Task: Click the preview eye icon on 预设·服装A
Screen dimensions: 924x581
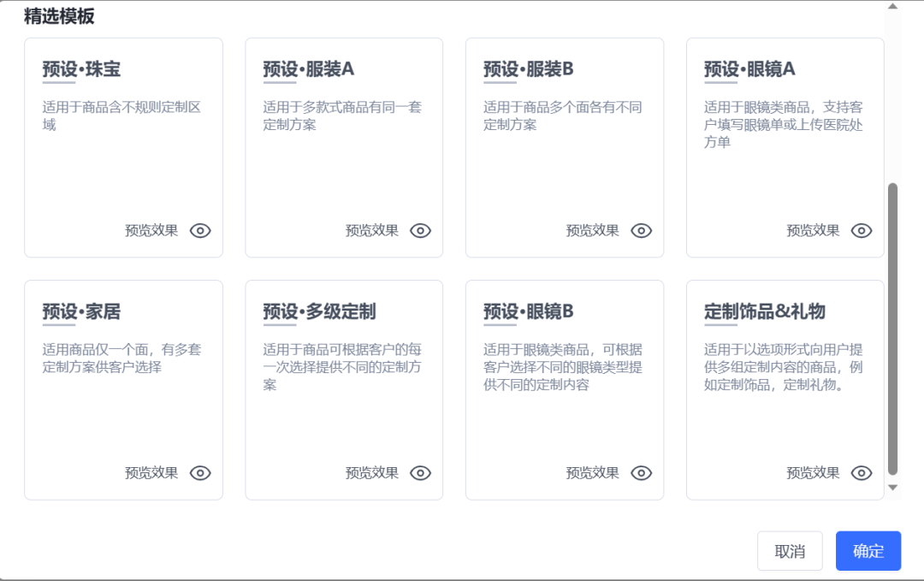Action: pos(420,230)
